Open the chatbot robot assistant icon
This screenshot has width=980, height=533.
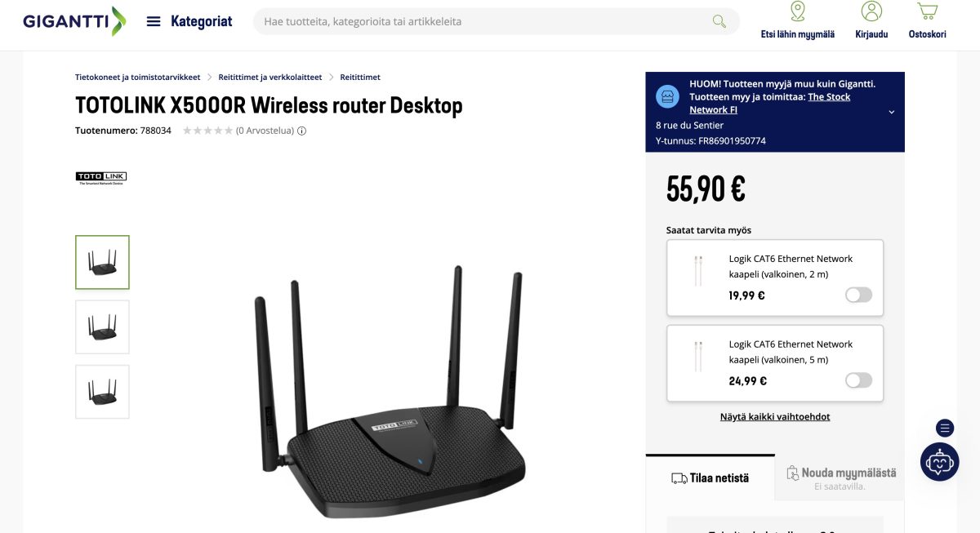[940, 462]
